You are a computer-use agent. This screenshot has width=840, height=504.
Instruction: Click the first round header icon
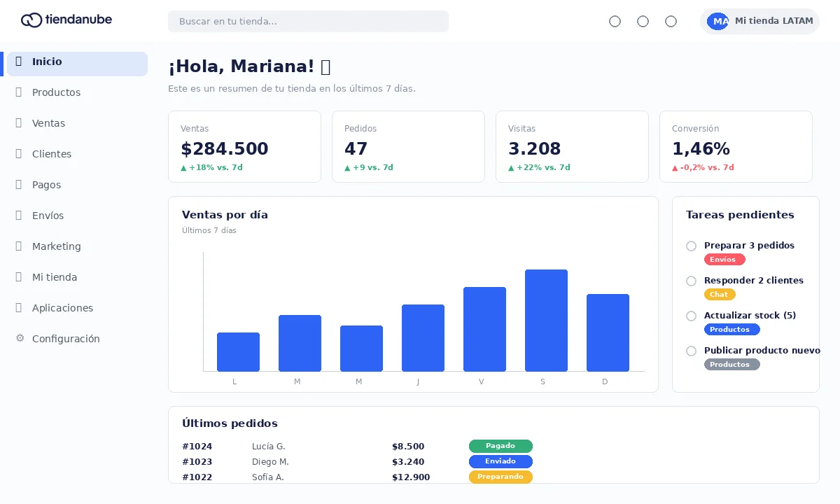615,21
